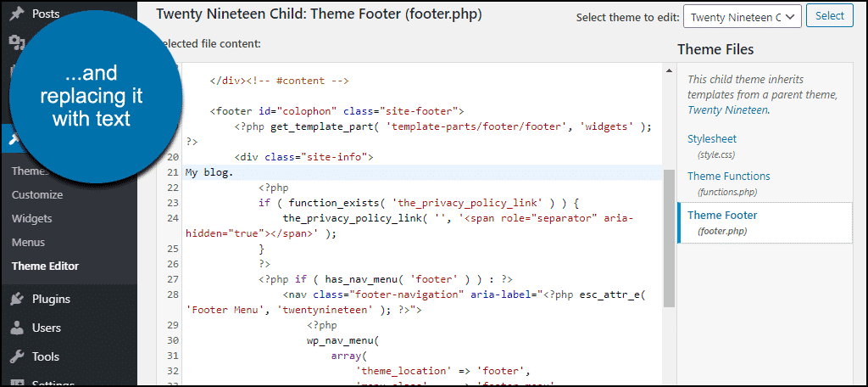Click the Settings icon in sidebar

click(x=17, y=383)
